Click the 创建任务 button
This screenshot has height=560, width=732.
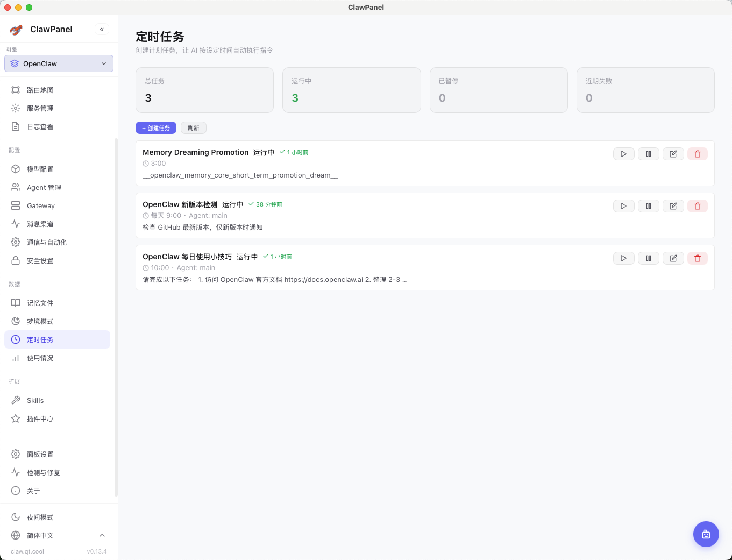point(155,128)
